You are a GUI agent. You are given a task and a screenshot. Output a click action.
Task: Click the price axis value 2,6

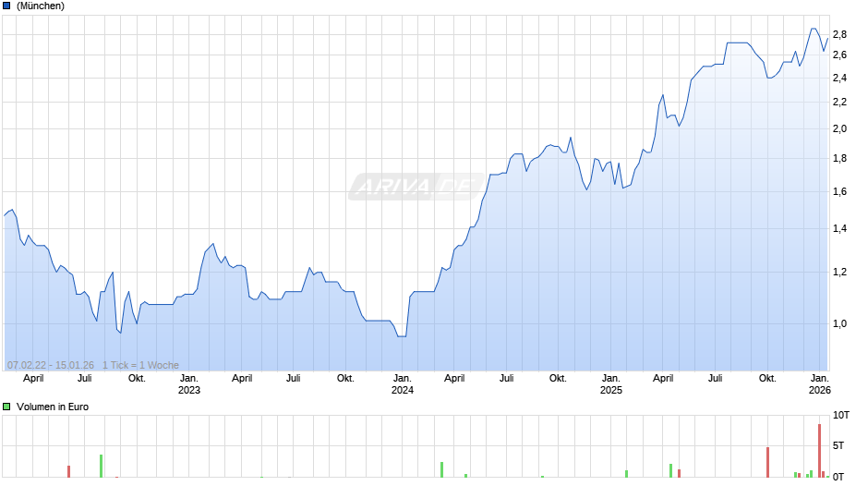839,55
